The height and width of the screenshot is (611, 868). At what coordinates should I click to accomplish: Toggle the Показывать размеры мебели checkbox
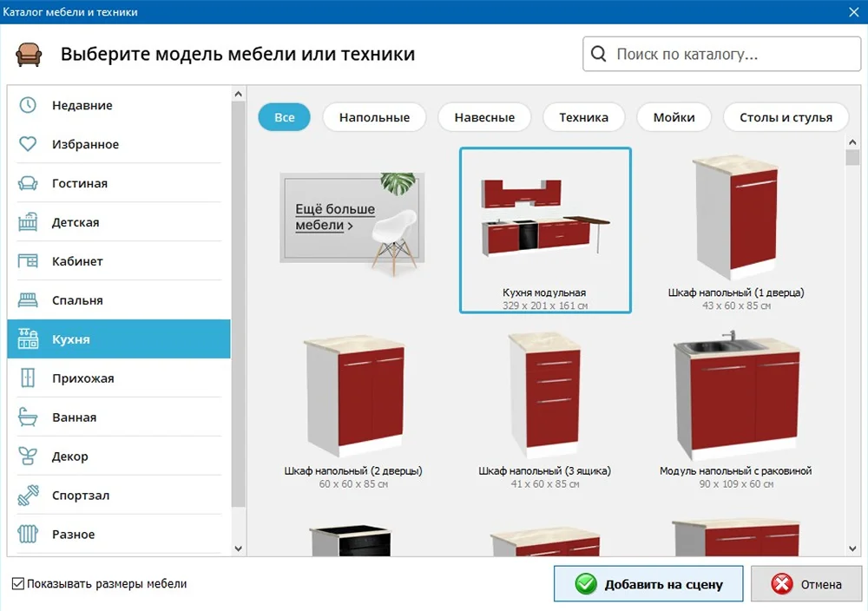(x=18, y=584)
